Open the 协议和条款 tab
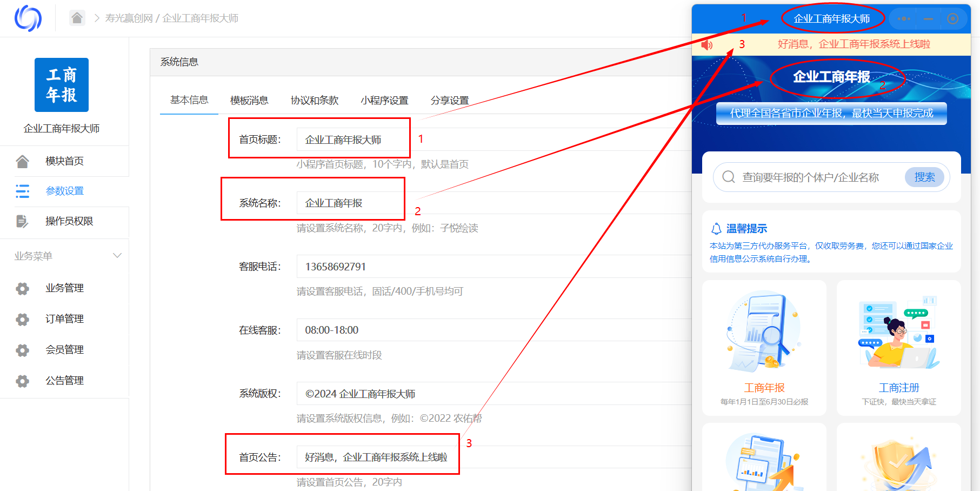Screen dimensions: 980x491 pos(315,101)
